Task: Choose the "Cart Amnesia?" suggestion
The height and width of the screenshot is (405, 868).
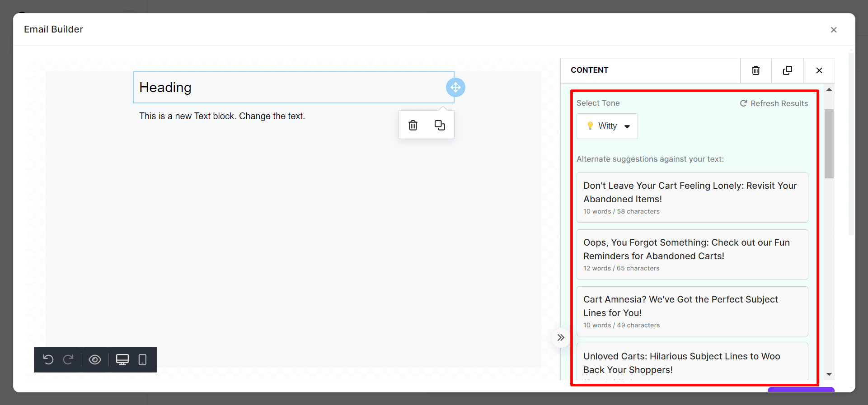Action: point(692,311)
